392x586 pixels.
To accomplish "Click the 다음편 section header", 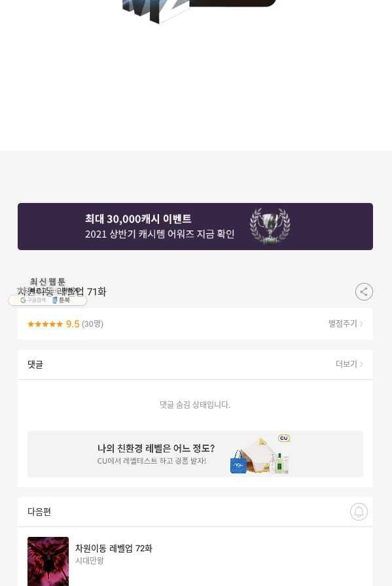I will tap(39, 511).
